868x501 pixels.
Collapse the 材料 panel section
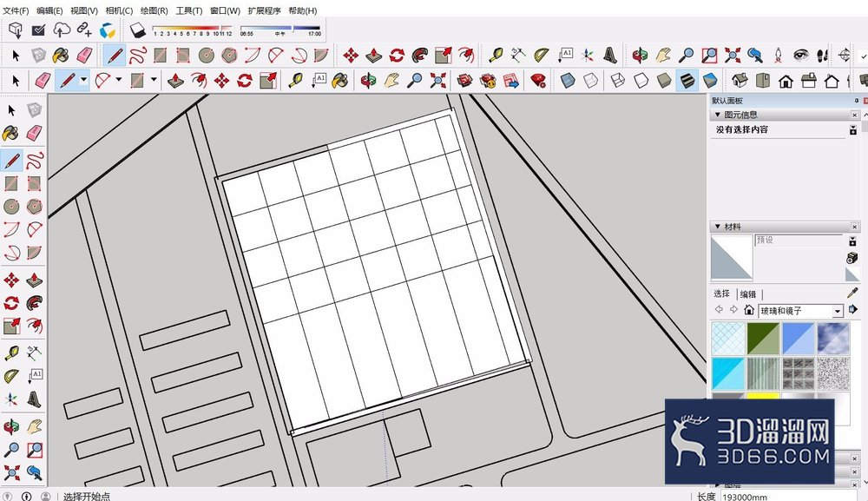(x=718, y=227)
